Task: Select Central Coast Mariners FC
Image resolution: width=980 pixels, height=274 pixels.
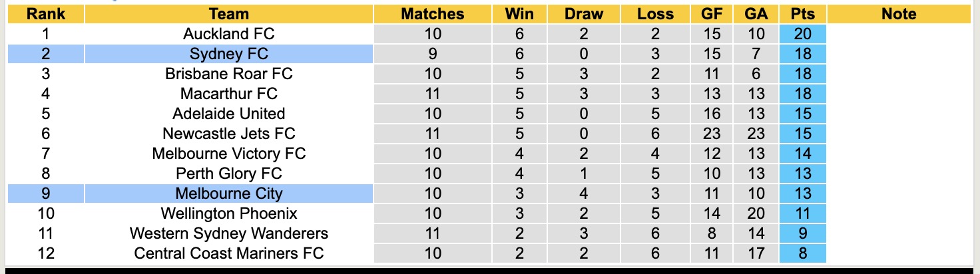Action: click(x=228, y=253)
